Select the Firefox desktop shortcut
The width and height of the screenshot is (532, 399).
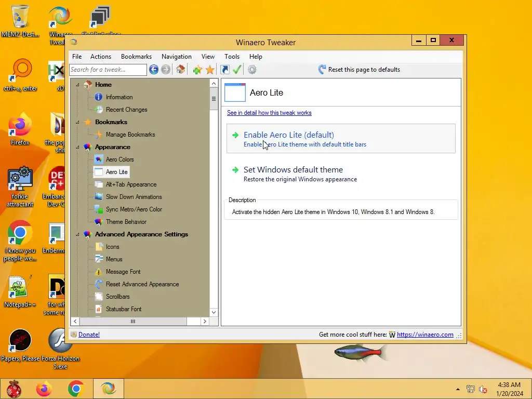(20, 129)
